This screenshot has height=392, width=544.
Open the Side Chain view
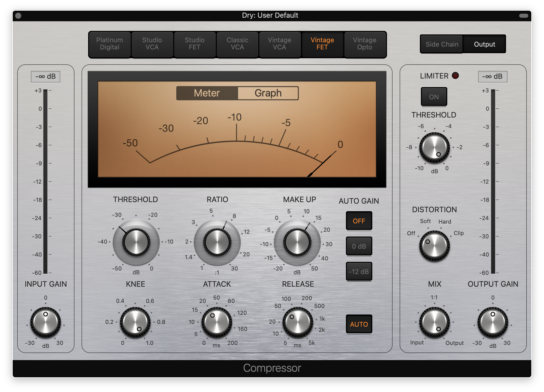click(x=441, y=44)
